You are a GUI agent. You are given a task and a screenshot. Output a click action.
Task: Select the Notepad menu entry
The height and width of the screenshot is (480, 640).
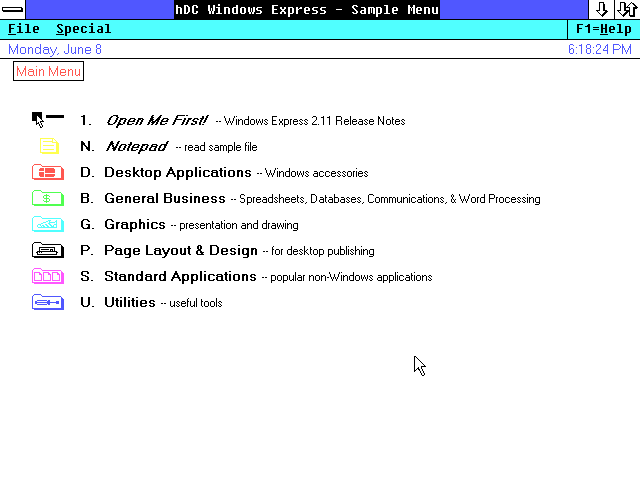(x=137, y=146)
